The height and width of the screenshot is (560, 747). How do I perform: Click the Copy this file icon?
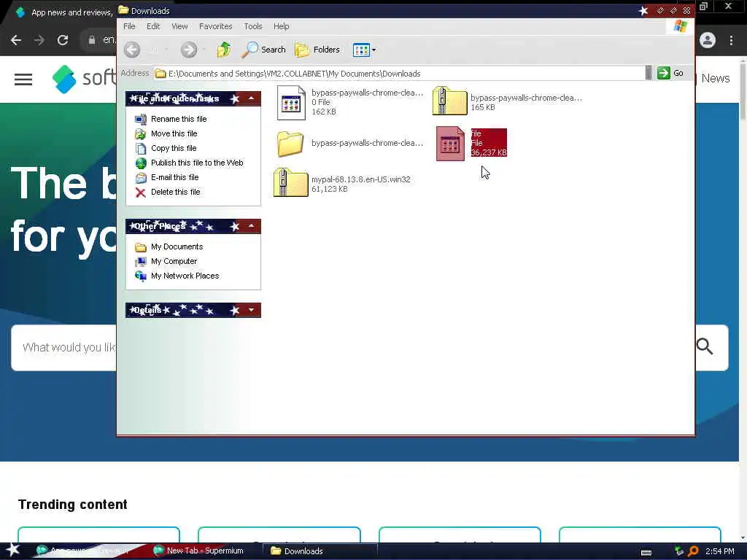(141, 149)
